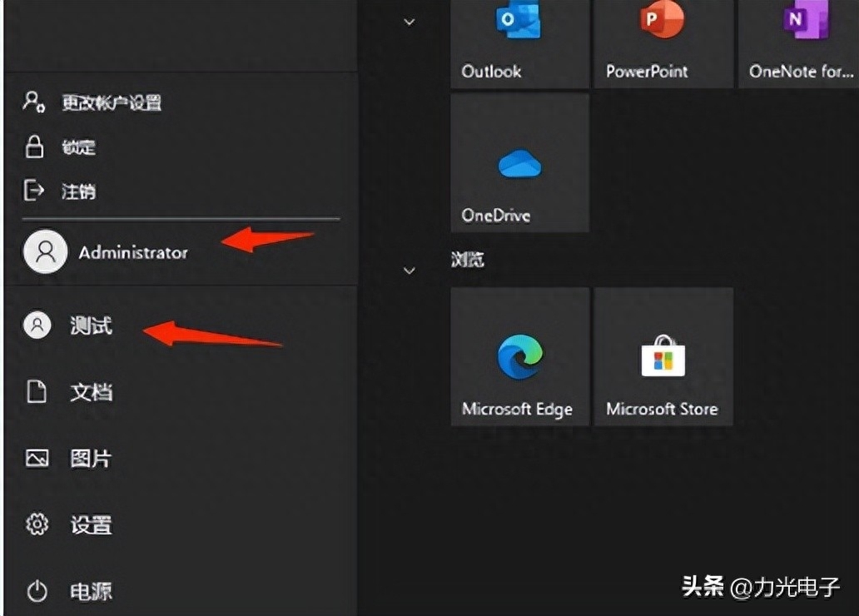Click the 测试 account avatar icon
The image size is (859, 616).
(37, 325)
